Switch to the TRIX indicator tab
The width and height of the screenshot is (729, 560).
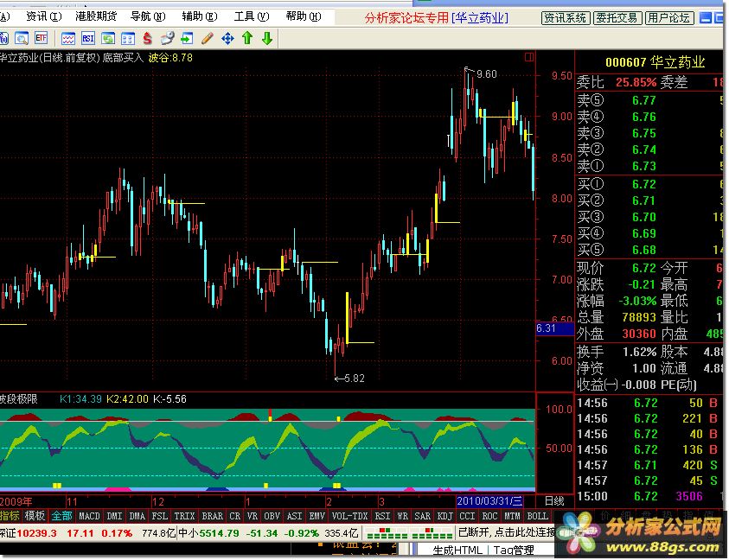pyautogui.click(x=184, y=516)
